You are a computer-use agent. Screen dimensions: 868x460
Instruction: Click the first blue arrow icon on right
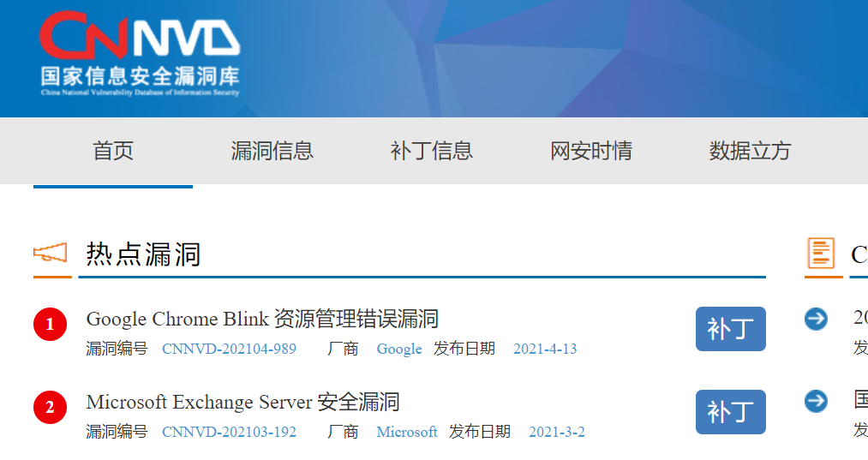[x=816, y=319]
